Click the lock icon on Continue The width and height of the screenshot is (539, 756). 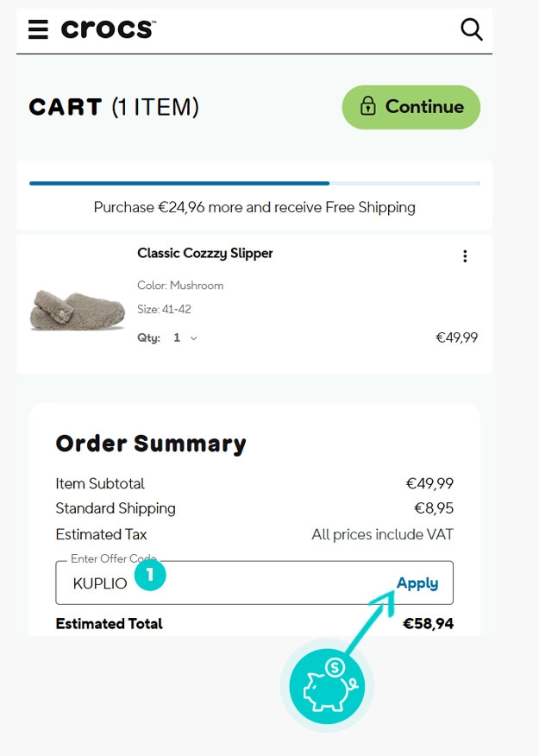click(368, 107)
